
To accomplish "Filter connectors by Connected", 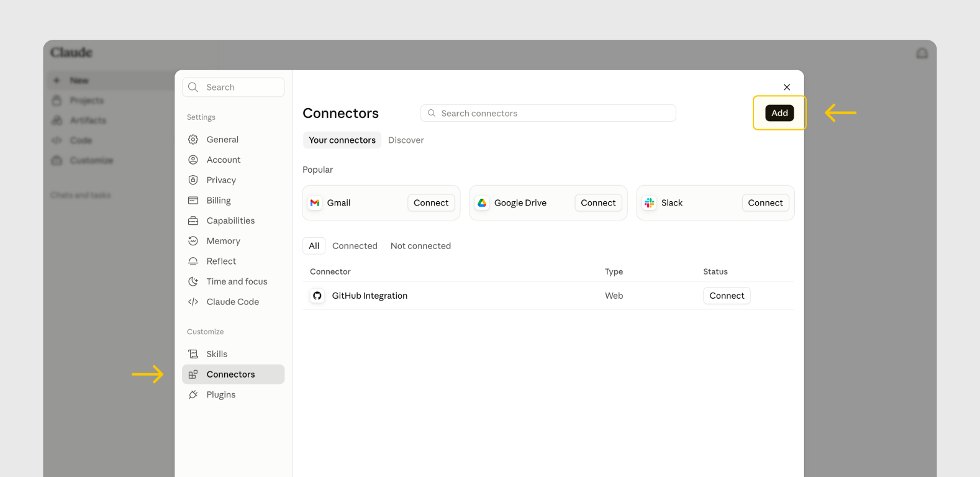I will click(x=355, y=246).
